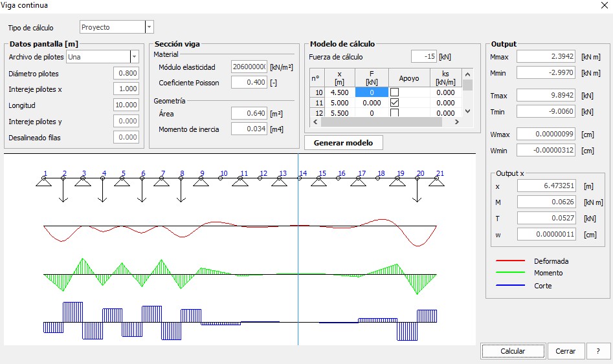
Task: Click the Apoyo column header
Action: (x=408, y=78)
